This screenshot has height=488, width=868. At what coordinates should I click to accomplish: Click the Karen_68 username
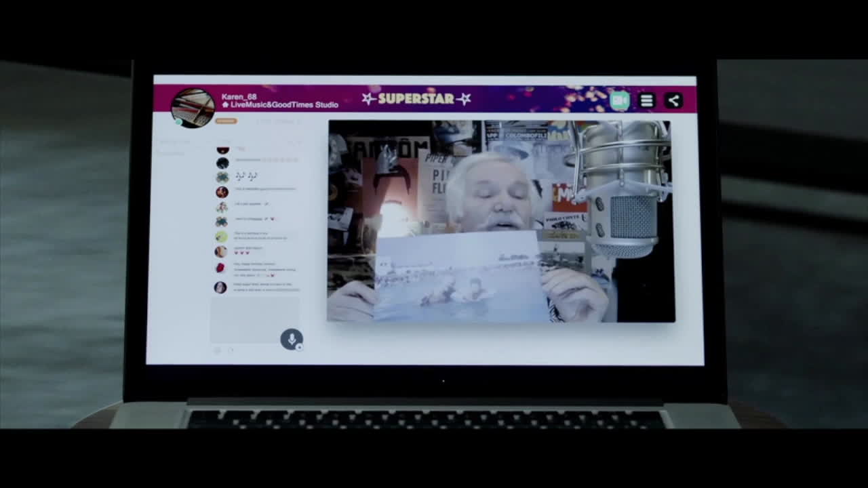pos(239,97)
